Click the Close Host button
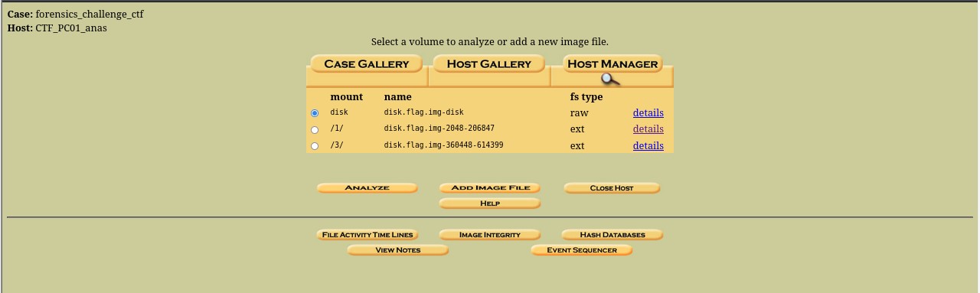 coord(612,187)
